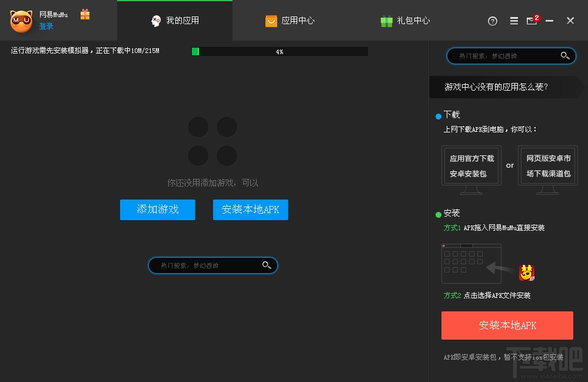Click the MuMu emoji sticker beside the APK illustration

coord(526,273)
